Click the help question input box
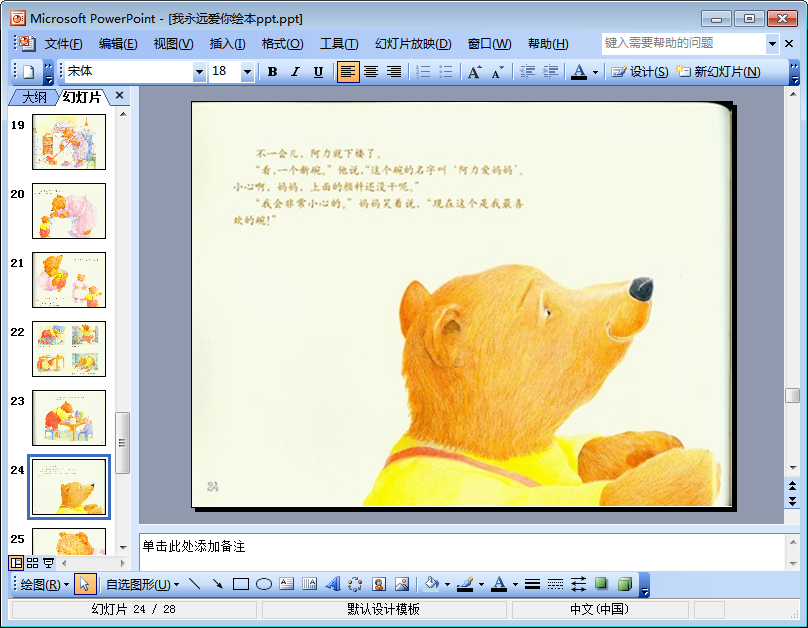 [x=683, y=43]
